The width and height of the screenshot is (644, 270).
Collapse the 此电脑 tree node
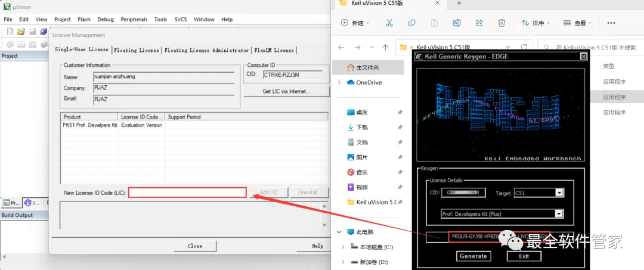pyautogui.click(x=339, y=232)
